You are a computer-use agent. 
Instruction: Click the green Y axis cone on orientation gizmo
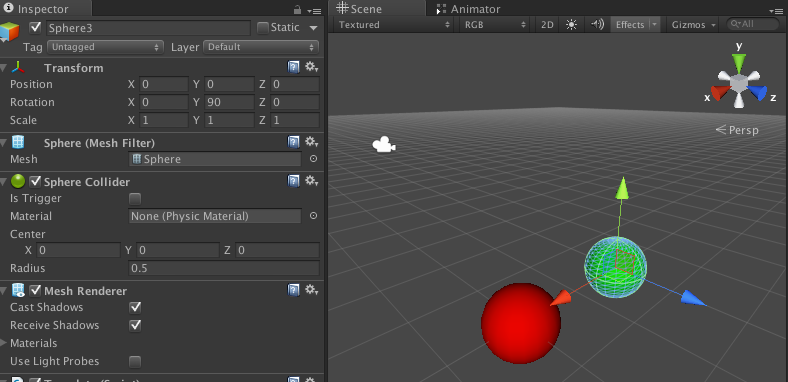point(739,64)
